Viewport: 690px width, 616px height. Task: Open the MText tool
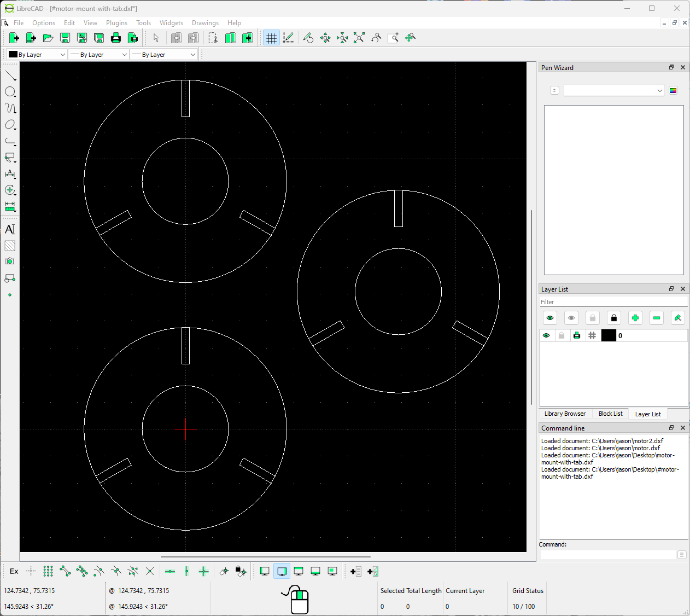click(x=10, y=229)
